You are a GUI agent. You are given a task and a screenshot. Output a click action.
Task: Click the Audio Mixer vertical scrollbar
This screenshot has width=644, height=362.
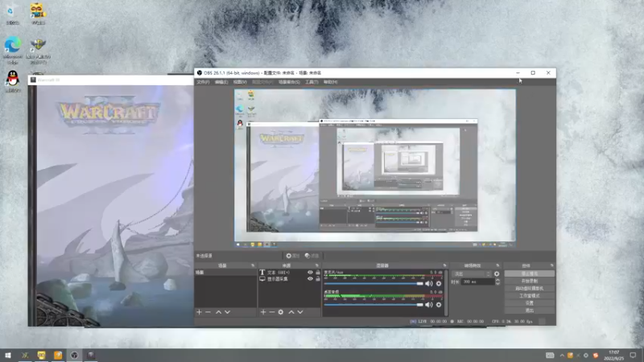click(x=446, y=293)
